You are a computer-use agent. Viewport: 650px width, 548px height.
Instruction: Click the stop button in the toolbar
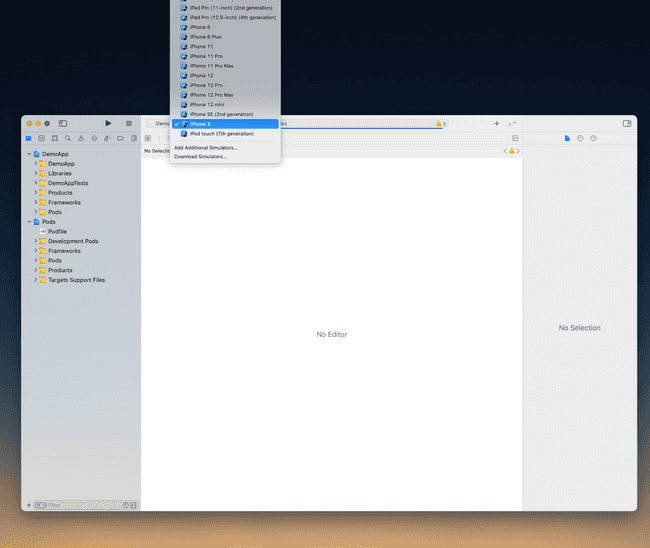click(x=129, y=124)
